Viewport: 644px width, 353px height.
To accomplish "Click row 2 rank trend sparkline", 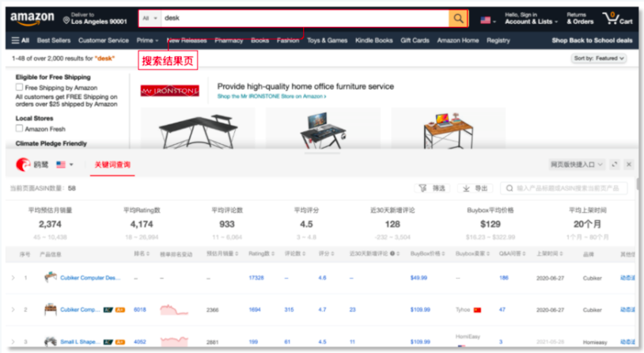I will point(174,309).
